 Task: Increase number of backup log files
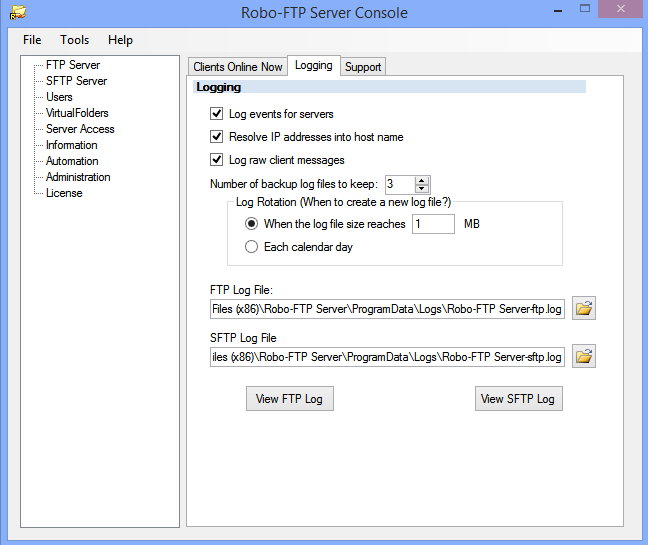tap(422, 181)
